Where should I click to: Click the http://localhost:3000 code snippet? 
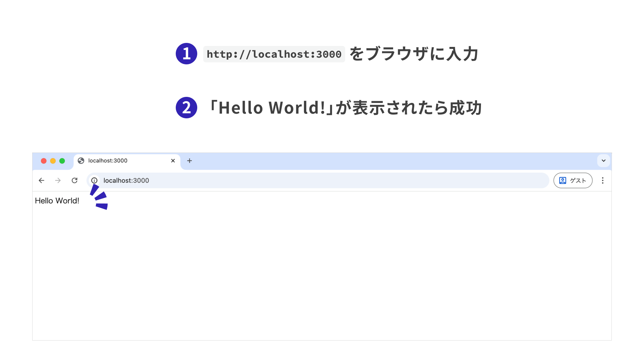coord(274,54)
